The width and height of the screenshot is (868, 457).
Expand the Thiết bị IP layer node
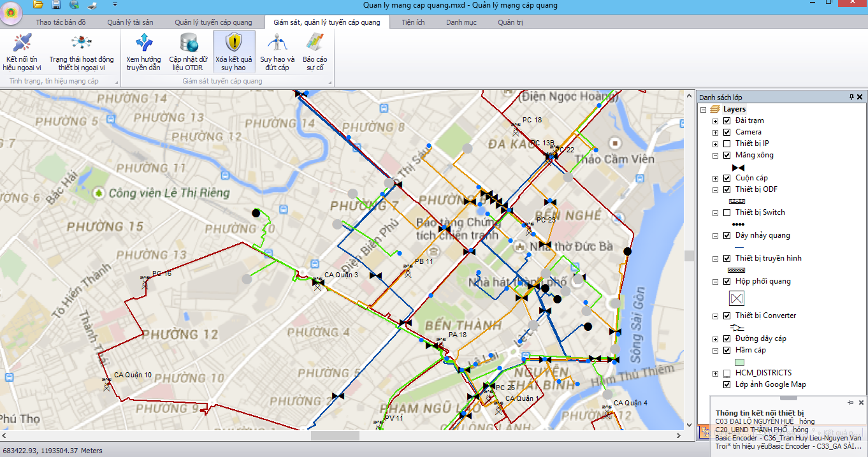click(715, 144)
